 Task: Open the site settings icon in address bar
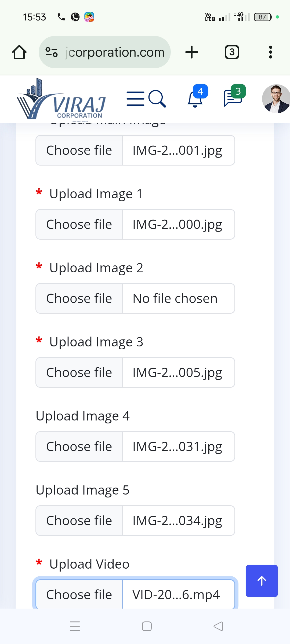(x=52, y=52)
